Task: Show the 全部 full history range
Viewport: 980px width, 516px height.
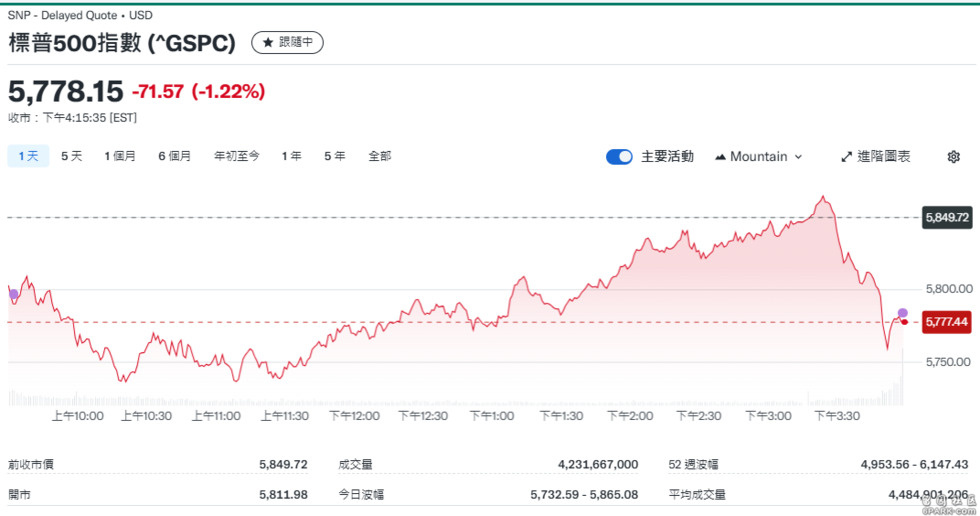Action: [x=379, y=156]
